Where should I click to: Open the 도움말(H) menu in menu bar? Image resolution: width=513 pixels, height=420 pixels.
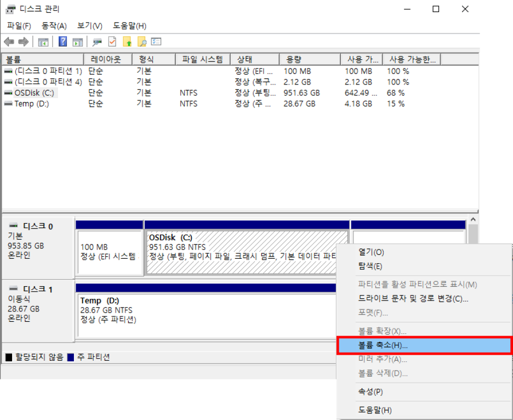(x=129, y=26)
